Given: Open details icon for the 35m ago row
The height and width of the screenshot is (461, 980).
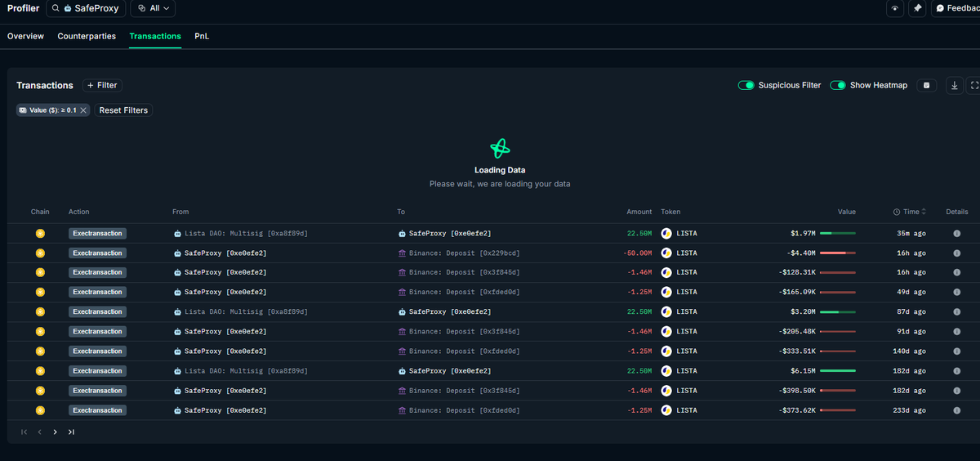Looking at the screenshot, I should 956,234.
